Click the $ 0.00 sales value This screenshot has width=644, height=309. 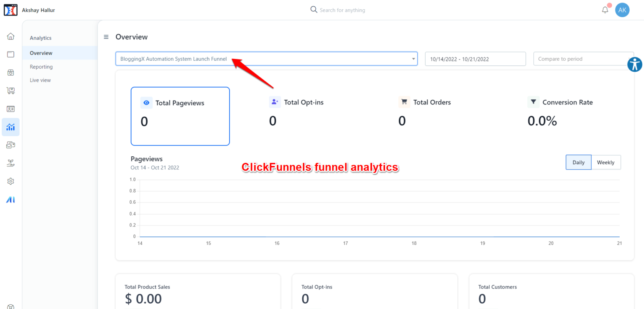point(143,299)
